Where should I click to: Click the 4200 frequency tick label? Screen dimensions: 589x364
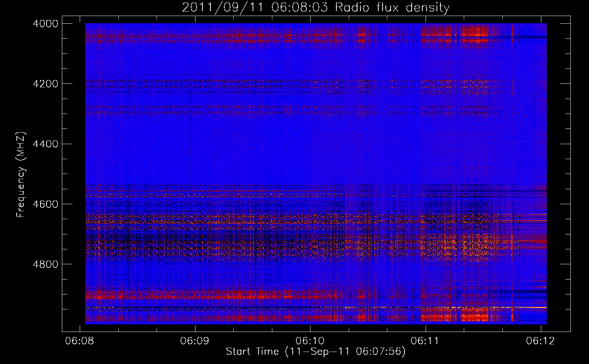coord(46,84)
